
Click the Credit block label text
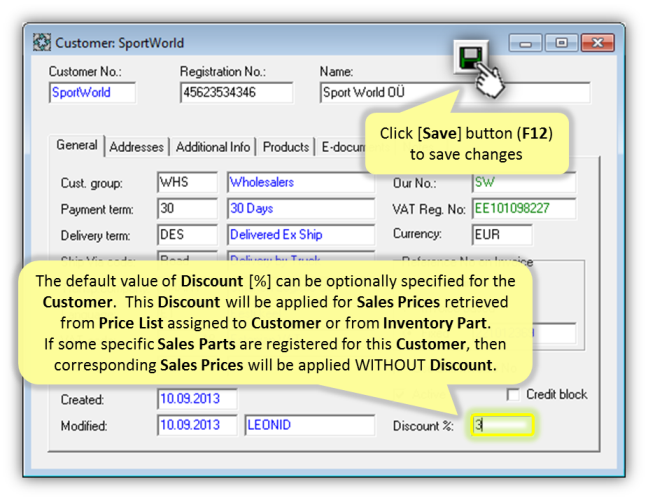click(556, 395)
